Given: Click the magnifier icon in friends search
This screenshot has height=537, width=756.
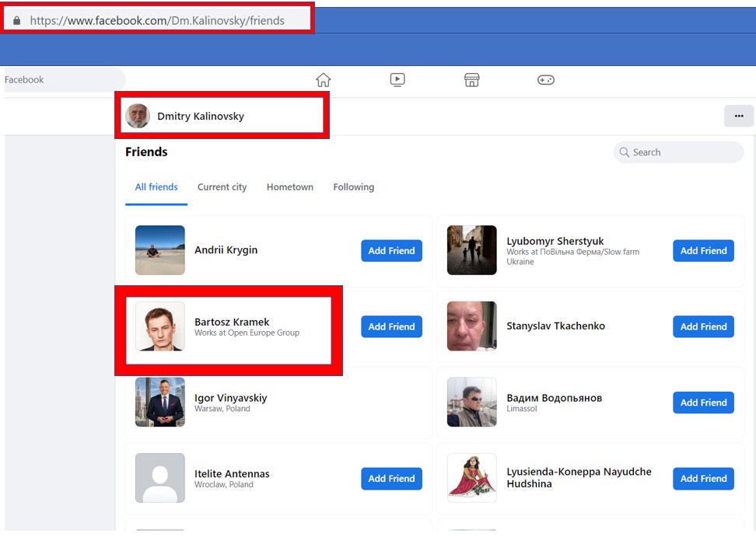Looking at the screenshot, I should (x=624, y=152).
